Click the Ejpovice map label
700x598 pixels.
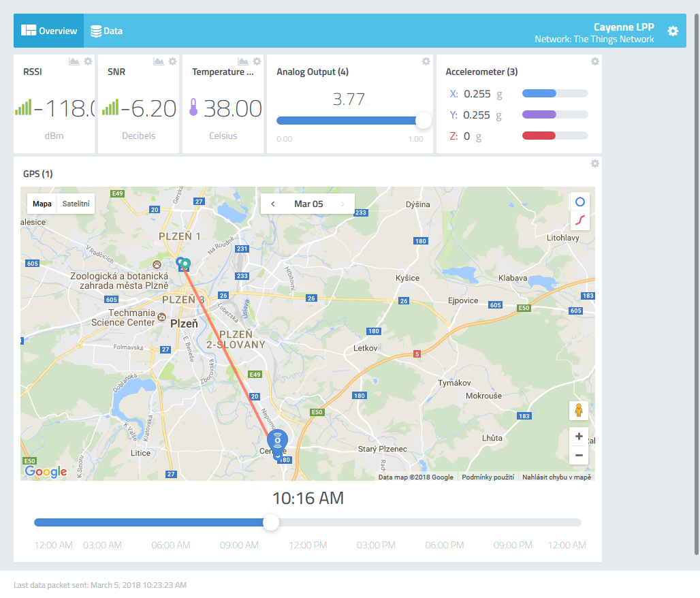463,300
